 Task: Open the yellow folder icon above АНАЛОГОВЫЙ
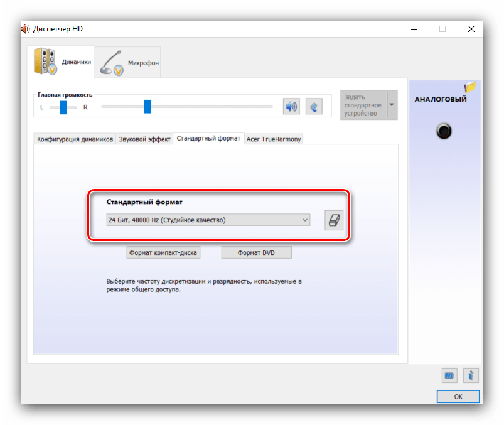pyautogui.click(x=470, y=87)
